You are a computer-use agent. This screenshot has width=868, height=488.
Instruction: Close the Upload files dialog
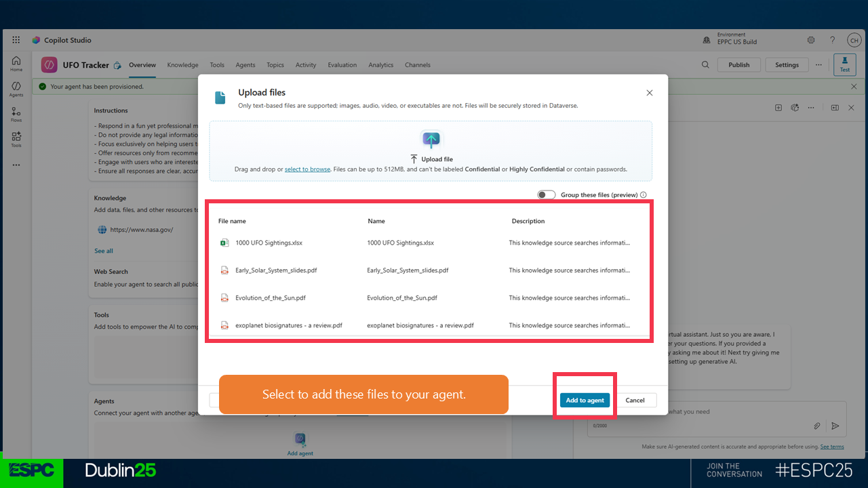click(x=649, y=93)
